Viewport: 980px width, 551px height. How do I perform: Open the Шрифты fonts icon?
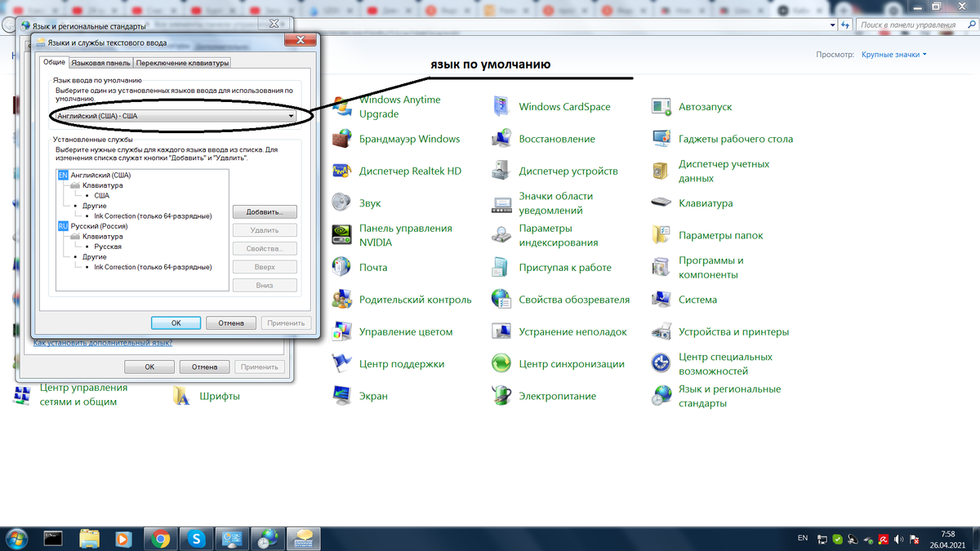coord(182,396)
